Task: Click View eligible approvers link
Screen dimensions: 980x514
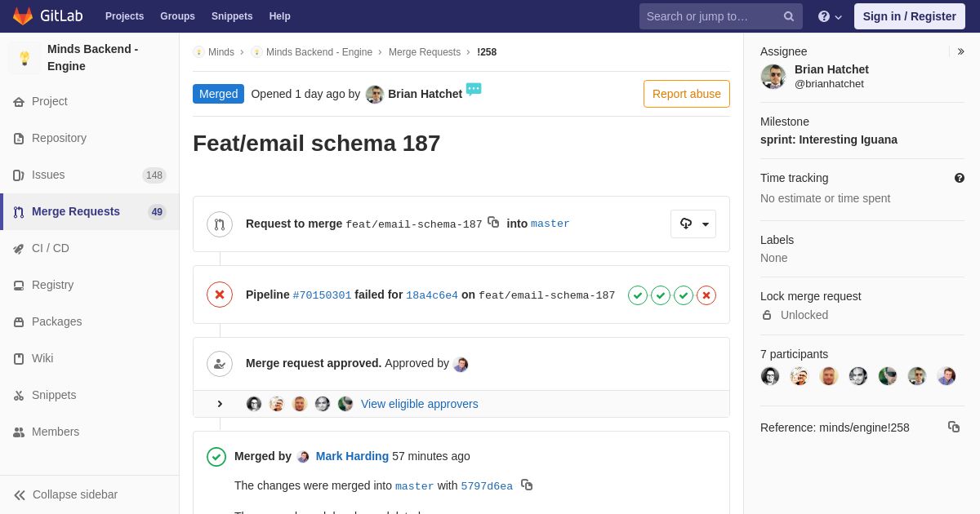Action: tap(420, 404)
